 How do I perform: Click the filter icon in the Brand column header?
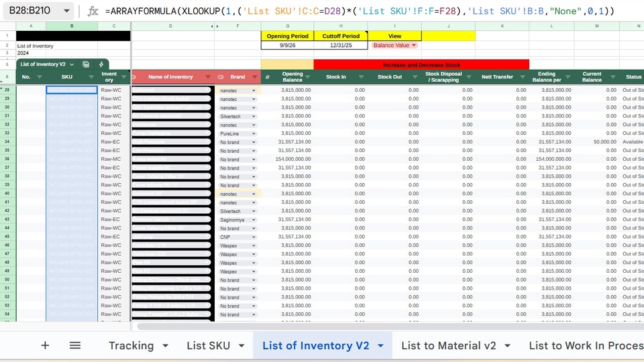coord(254,77)
